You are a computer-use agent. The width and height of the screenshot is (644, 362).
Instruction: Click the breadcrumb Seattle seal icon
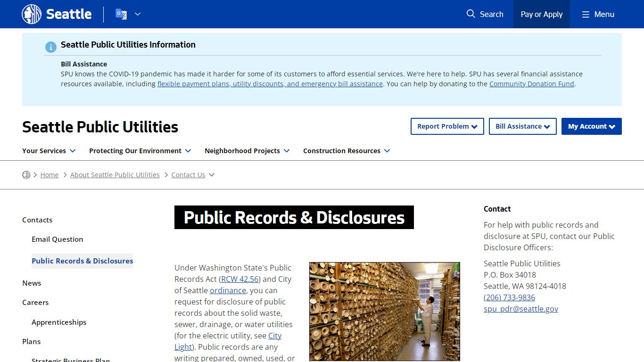(26, 175)
